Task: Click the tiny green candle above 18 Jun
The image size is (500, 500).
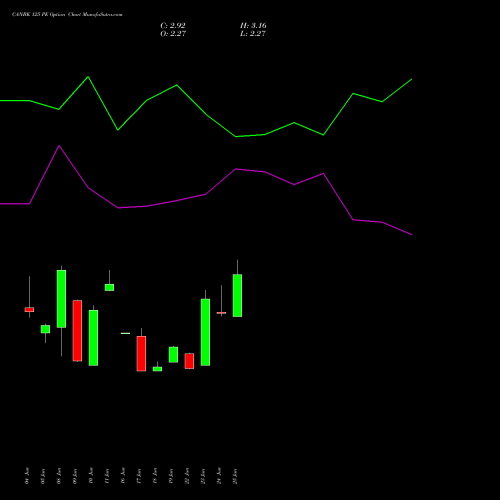Action: (x=157, y=369)
